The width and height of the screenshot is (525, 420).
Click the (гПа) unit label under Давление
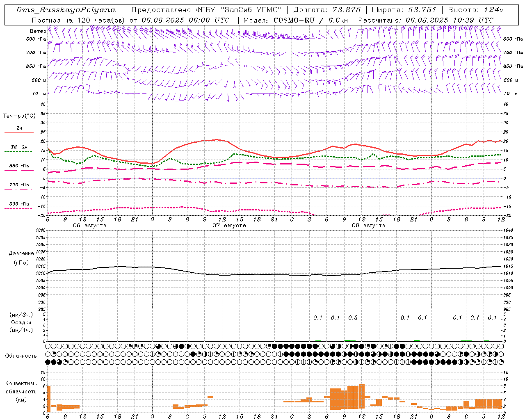[21, 262]
